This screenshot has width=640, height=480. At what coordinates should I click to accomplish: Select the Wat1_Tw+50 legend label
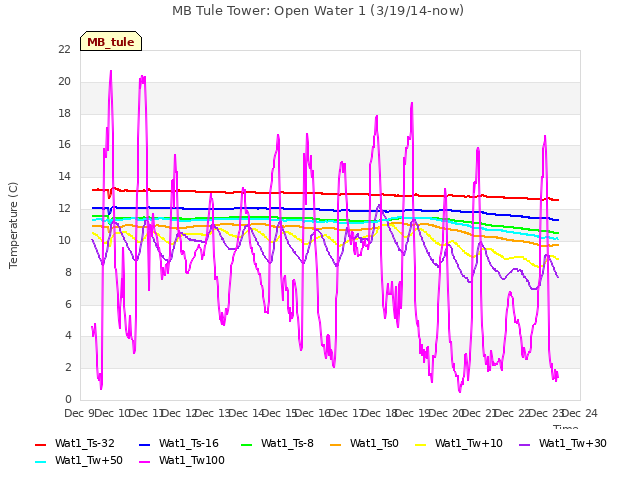(89, 460)
